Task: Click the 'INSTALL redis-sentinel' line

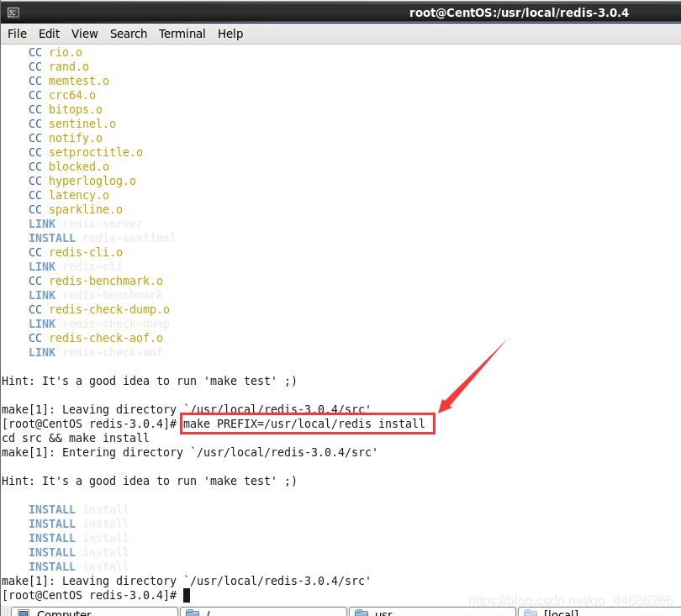Action: point(102,239)
